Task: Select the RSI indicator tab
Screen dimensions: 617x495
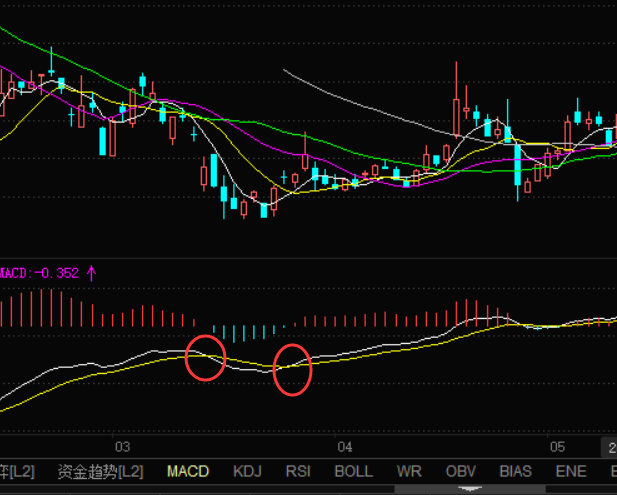Action: click(x=298, y=471)
